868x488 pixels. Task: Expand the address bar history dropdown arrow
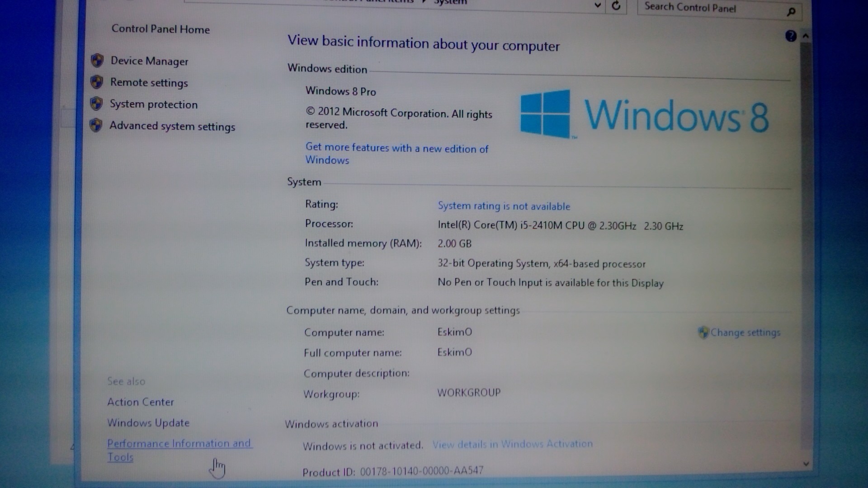597,6
